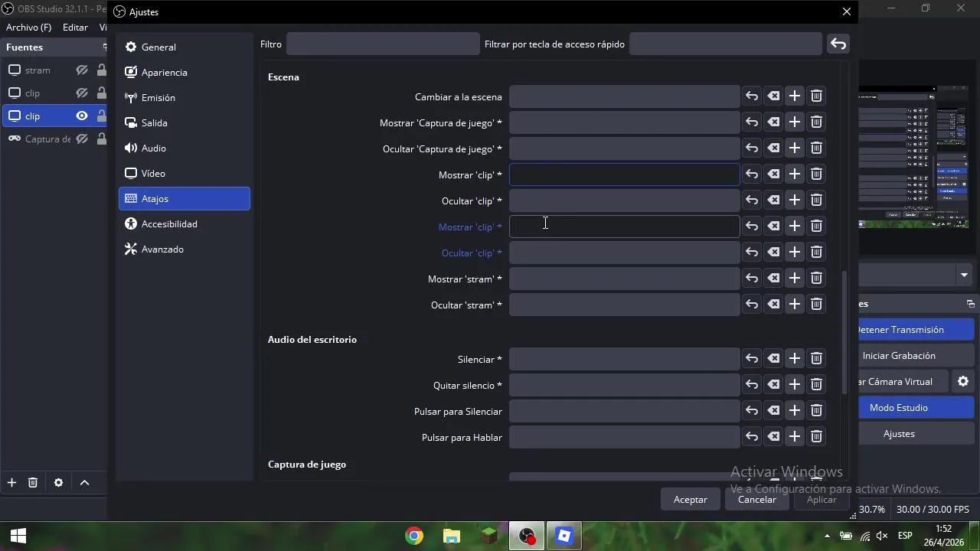
Task: Revert the Mostrar 'stram' hotkey
Action: tap(752, 279)
